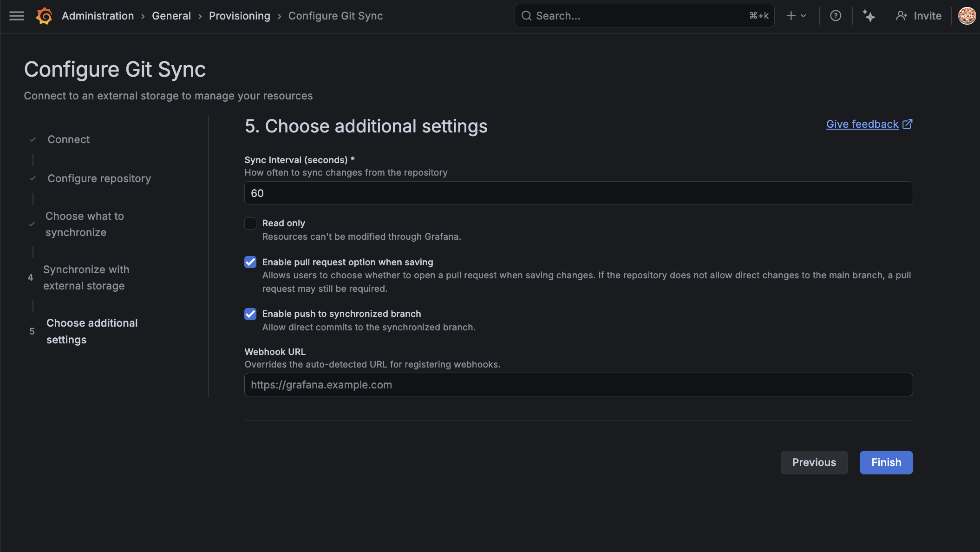Click the external link icon beside Give feedback
The height and width of the screenshot is (552, 980).
pos(908,124)
